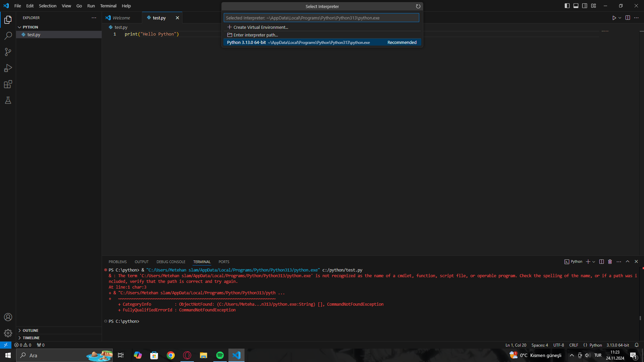The width and height of the screenshot is (644, 362).
Task: Expand the OUTLINE section
Action: [30, 330]
